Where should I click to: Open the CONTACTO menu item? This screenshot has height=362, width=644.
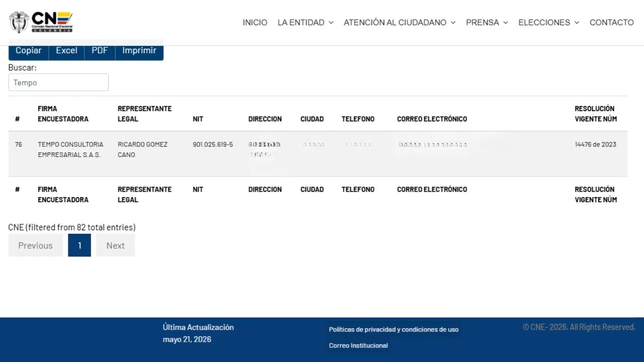(611, 23)
